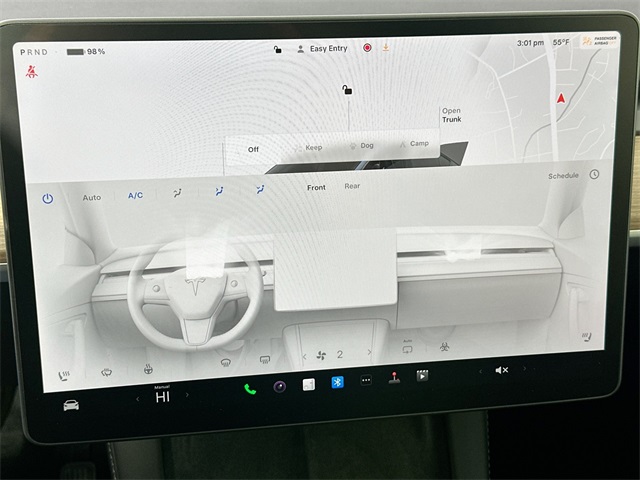Tap the car unlock icon above vehicle

click(x=347, y=89)
